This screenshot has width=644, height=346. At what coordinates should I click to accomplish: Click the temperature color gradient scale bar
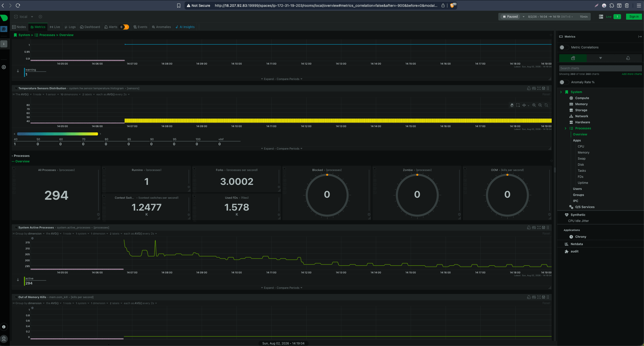pyautogui.click(x=58, y=134)
